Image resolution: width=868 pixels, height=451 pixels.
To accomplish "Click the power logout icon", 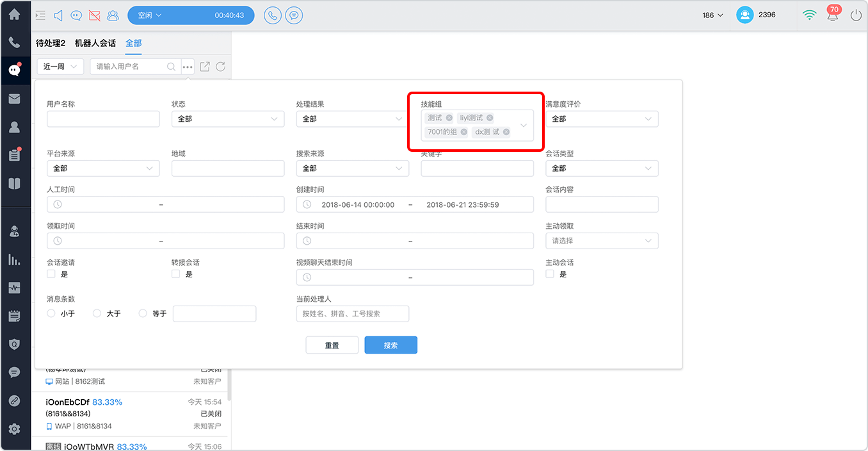I will click(856, 15).
